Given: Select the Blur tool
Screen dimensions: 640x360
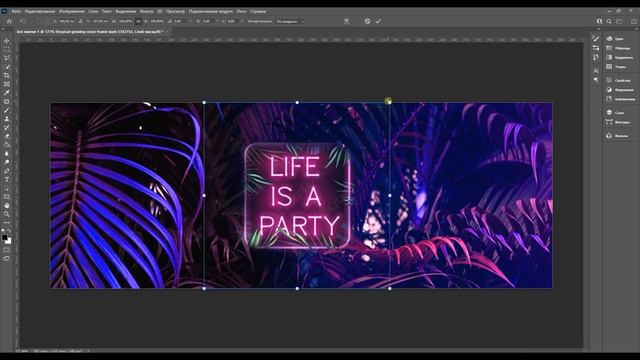Looking at the screenshot, I should pos(7,153).
